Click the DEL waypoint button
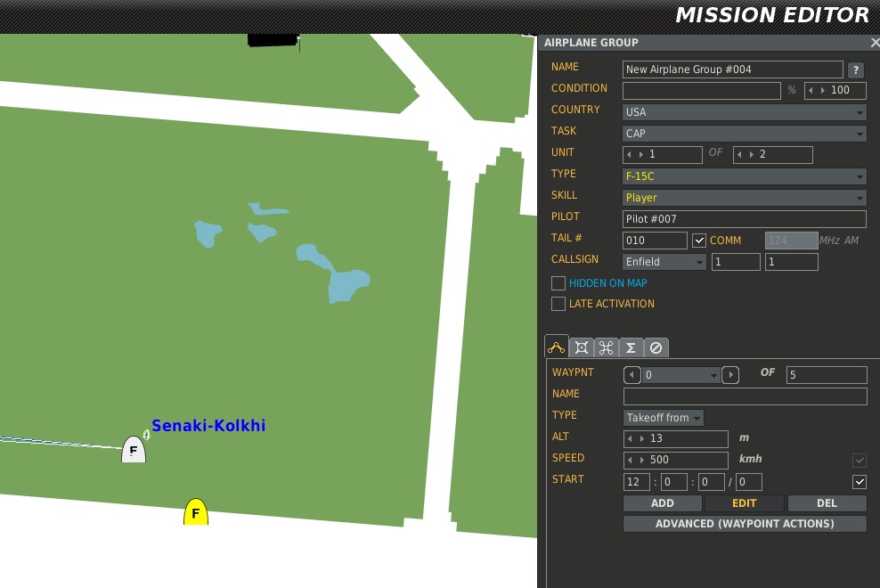The height and width of the screenshot is (588, 880). click(x=827, y=503)
